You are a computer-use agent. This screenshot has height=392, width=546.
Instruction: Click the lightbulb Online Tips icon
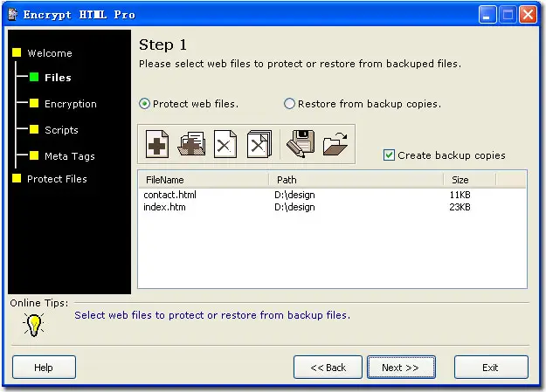(x=33, y=325)
